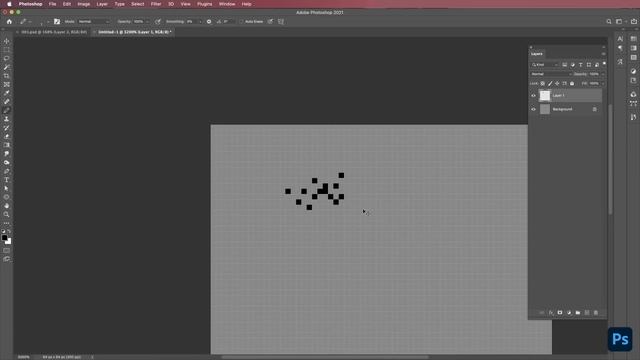Select the Blur tool
This screenshot has height=360, width=640.
click(x=7, y=153)
